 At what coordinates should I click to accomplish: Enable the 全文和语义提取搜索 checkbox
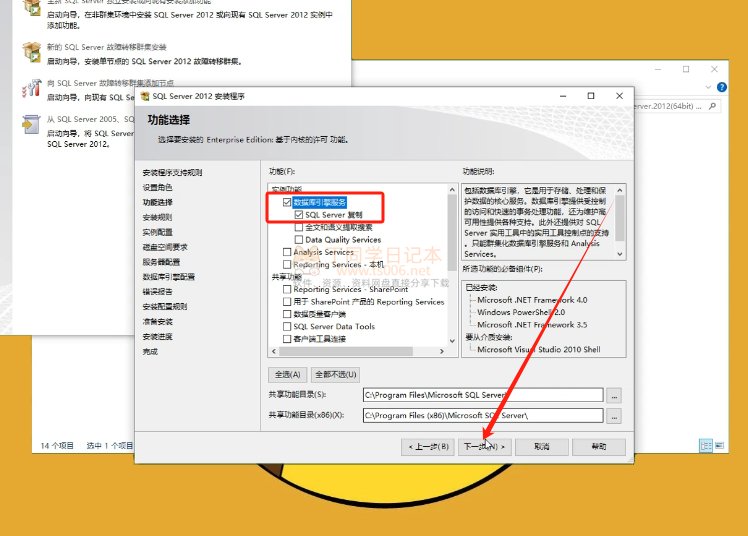299,227
